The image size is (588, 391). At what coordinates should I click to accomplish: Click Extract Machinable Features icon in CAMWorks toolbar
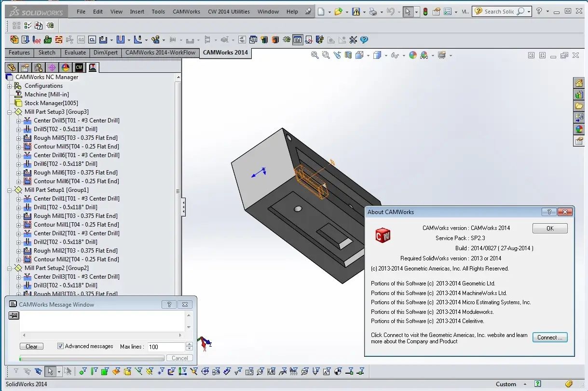pos(14,40)
